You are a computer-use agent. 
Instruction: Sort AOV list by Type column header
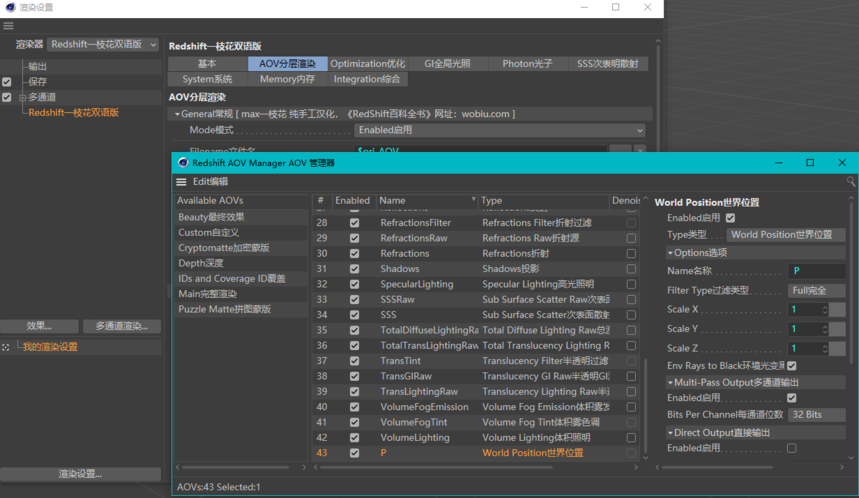tap(543, 201)
